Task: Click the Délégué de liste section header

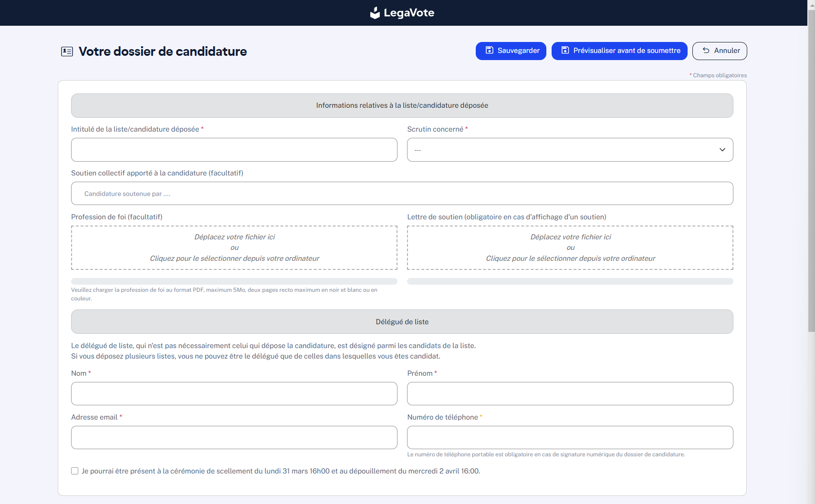Action: 402,322
